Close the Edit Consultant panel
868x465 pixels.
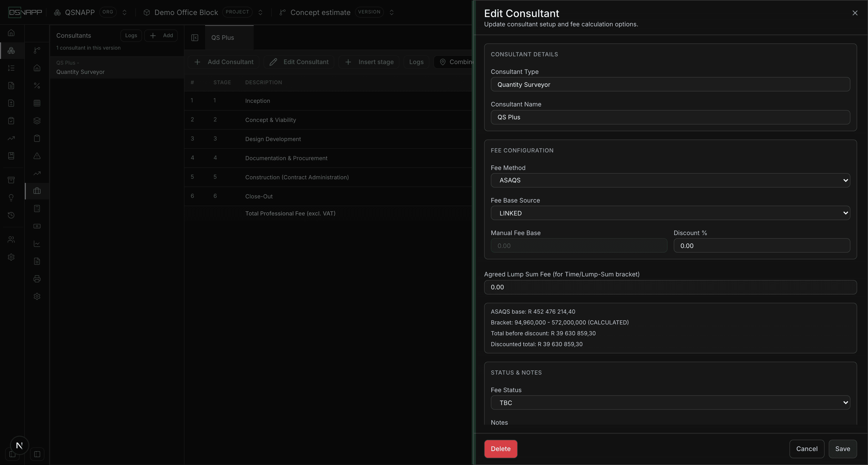click(x=855, y=13)
